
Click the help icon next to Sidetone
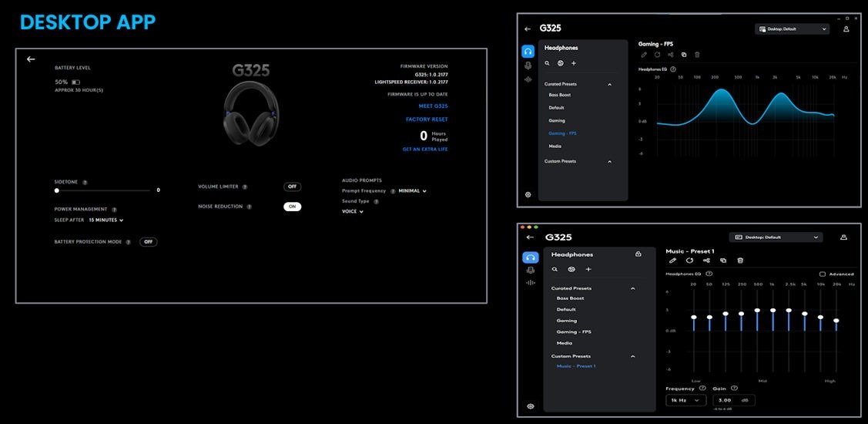pos(85,183)
